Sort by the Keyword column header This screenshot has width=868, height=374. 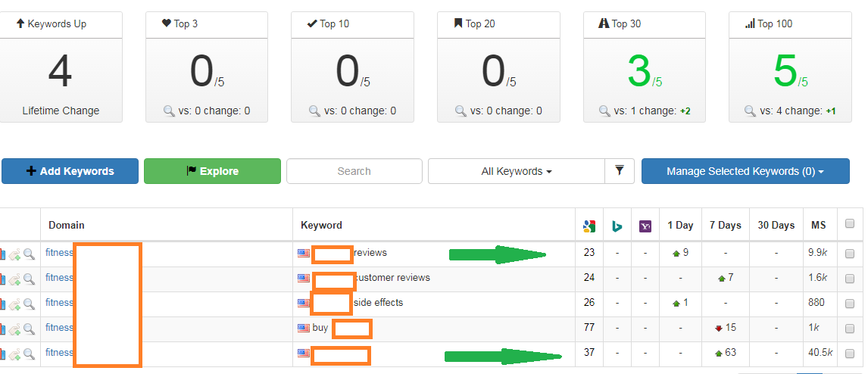321,225
